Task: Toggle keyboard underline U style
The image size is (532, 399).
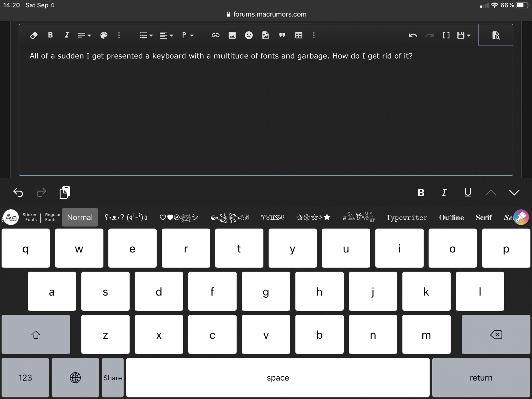Action: (x=468, y=192)
